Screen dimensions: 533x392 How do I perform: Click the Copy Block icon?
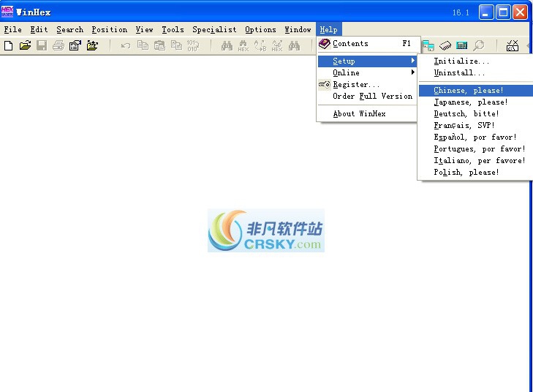pyautogui.click(x=143, y=45)
